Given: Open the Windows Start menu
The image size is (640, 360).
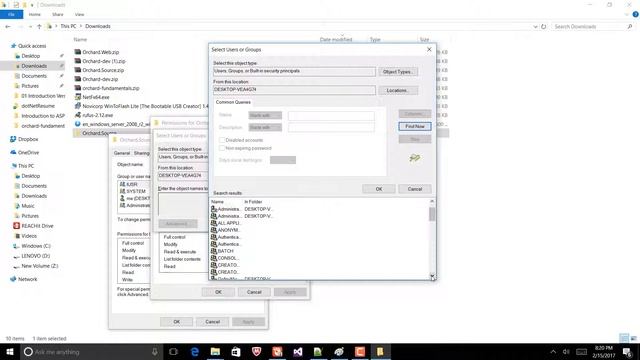Looking at the screenshot, I should [x=10, y=352].
